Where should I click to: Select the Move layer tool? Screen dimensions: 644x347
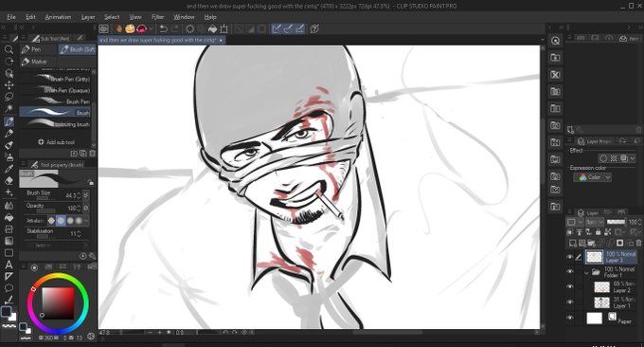9,85
